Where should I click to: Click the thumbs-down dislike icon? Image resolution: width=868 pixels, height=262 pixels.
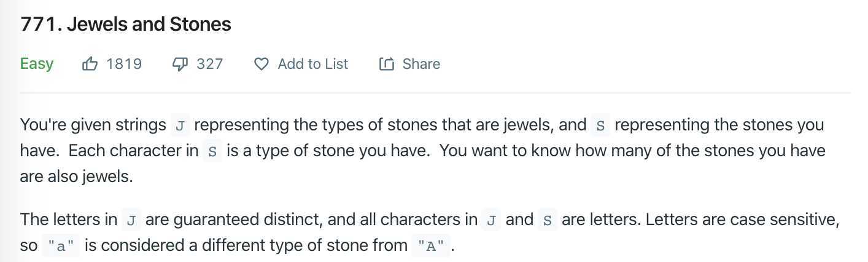[180, 64]
